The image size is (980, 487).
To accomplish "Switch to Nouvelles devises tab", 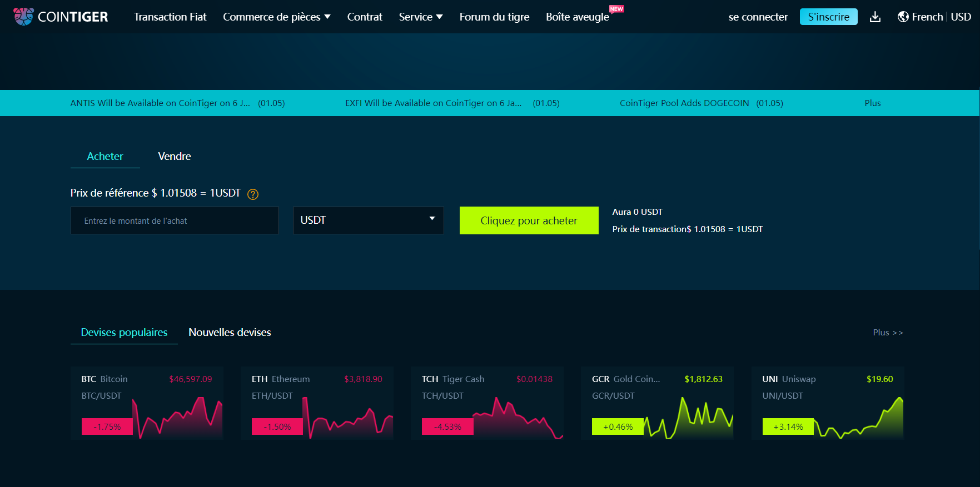I will click(230, 333).
